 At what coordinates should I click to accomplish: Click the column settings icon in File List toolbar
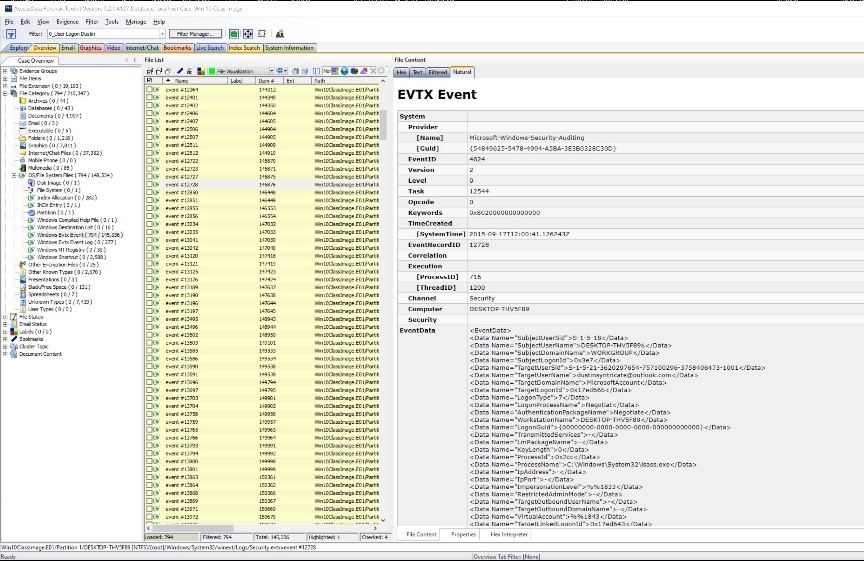point(316,71)
